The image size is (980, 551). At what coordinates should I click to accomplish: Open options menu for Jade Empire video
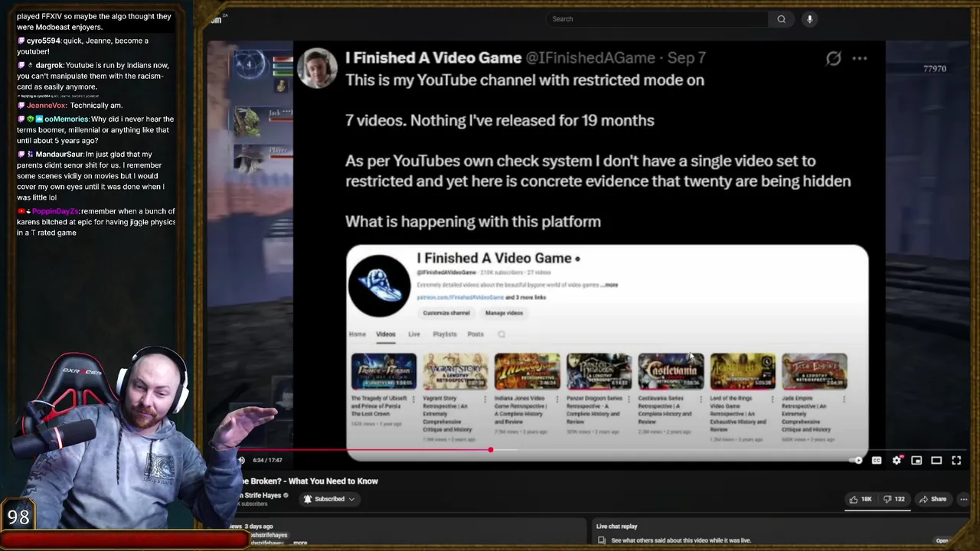(844, 399)
